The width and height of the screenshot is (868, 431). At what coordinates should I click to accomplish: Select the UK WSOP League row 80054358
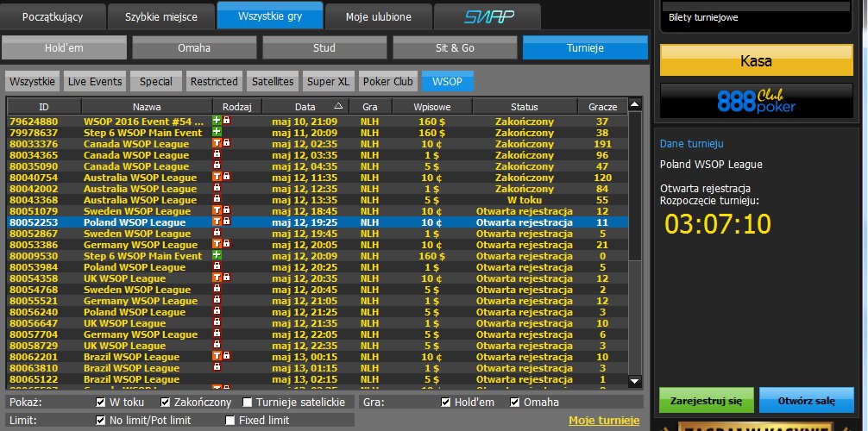[318, 278]
